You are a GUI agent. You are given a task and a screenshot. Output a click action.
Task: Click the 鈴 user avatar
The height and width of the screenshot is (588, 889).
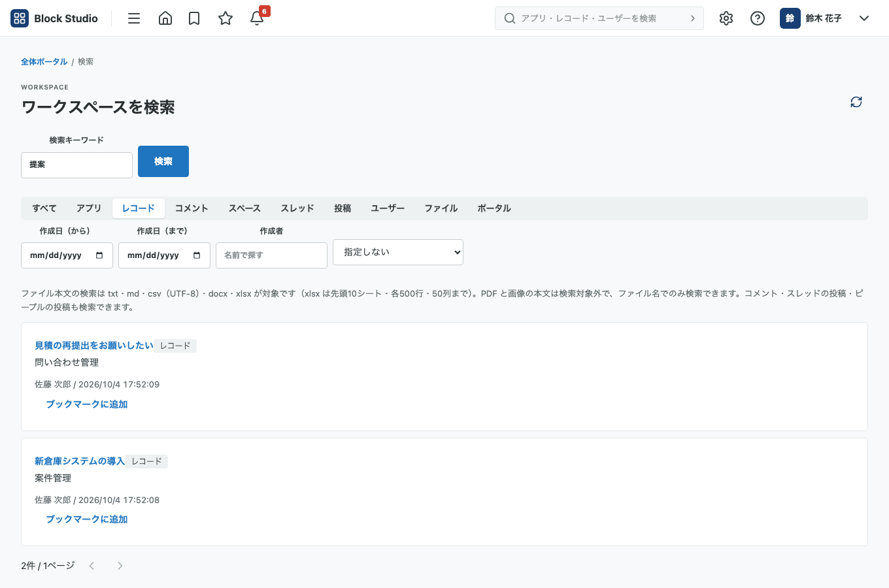pos(790,18)
